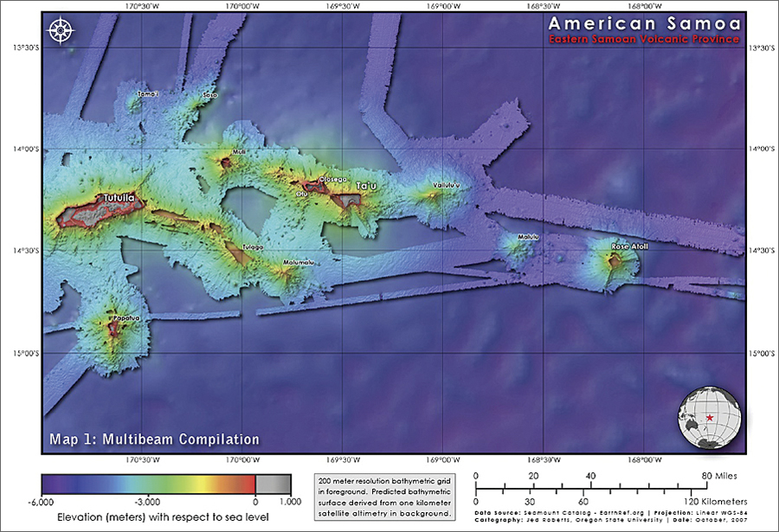Click the 'Vailulu'u' seamount label
This screenshot has height=532, width=779.
(446, 185)
